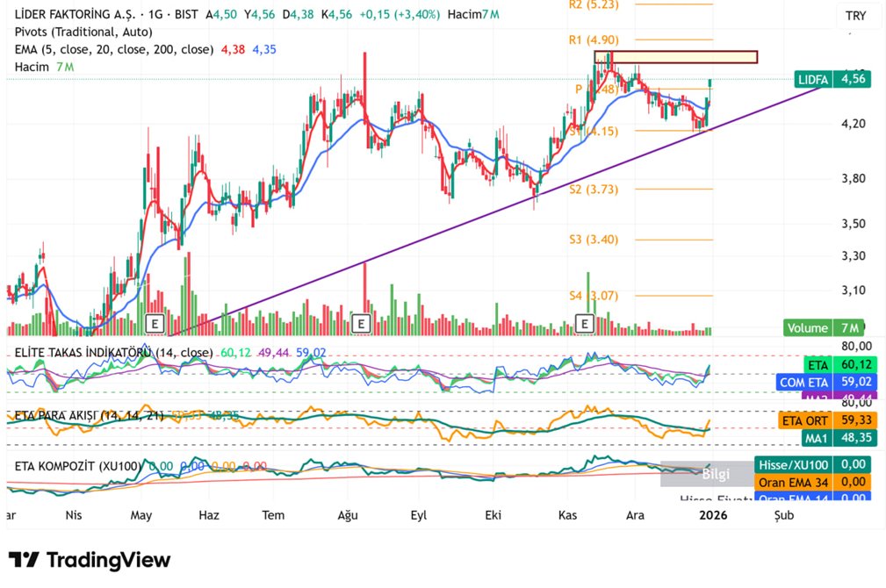Click the R2 (5.23) pivot label
The height and width of the screenshot is (588, 886).
594,5
